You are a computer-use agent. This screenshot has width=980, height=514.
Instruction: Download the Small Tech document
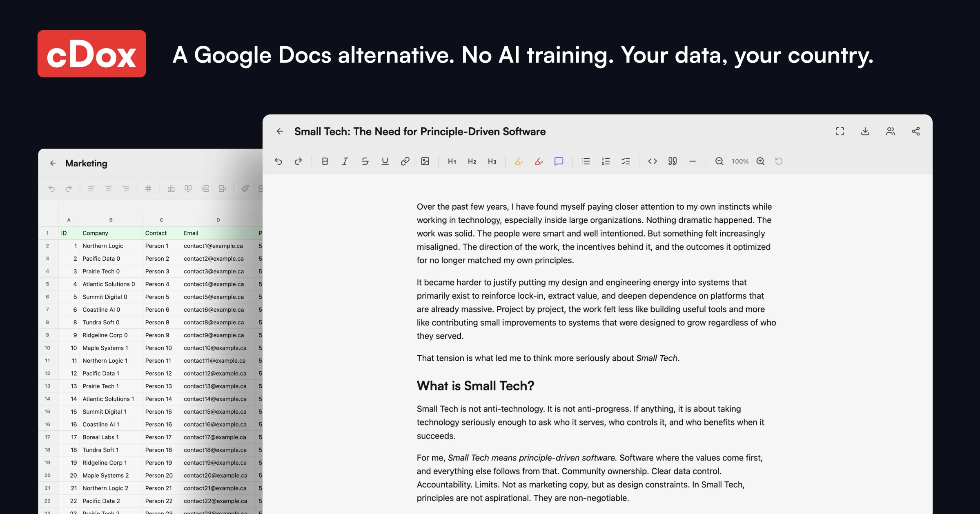point(865,131)
